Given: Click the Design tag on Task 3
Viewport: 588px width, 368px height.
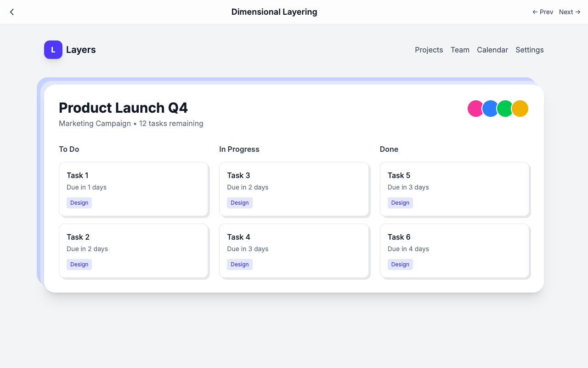Looking at the screenshot, I should point(240,203).
